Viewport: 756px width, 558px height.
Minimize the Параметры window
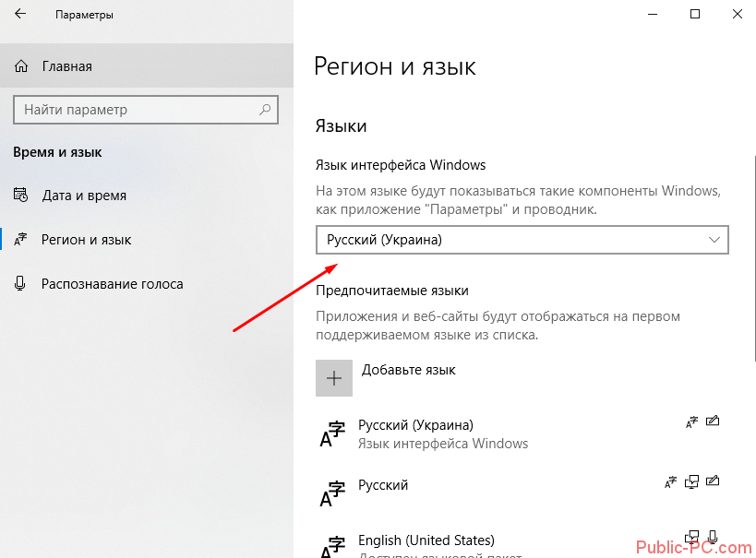point(653,14)
